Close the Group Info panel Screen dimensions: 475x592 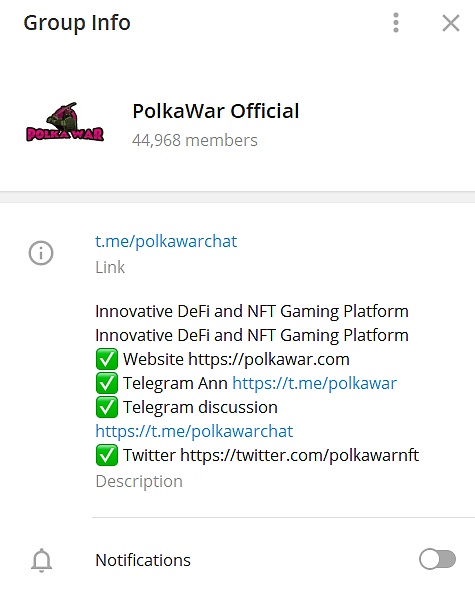tap(451, 23)
